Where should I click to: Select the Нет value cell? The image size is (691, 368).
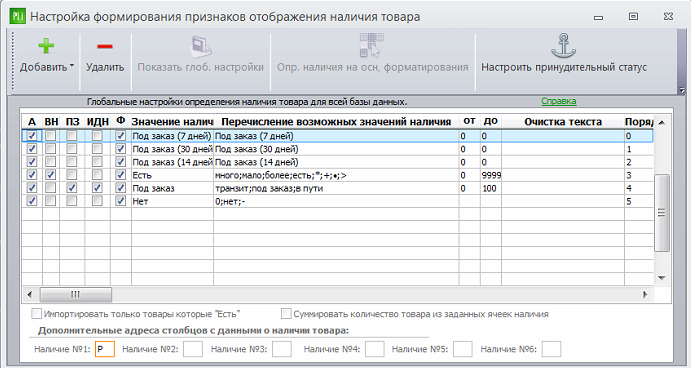pyautogui.click(x=172, y=201)
